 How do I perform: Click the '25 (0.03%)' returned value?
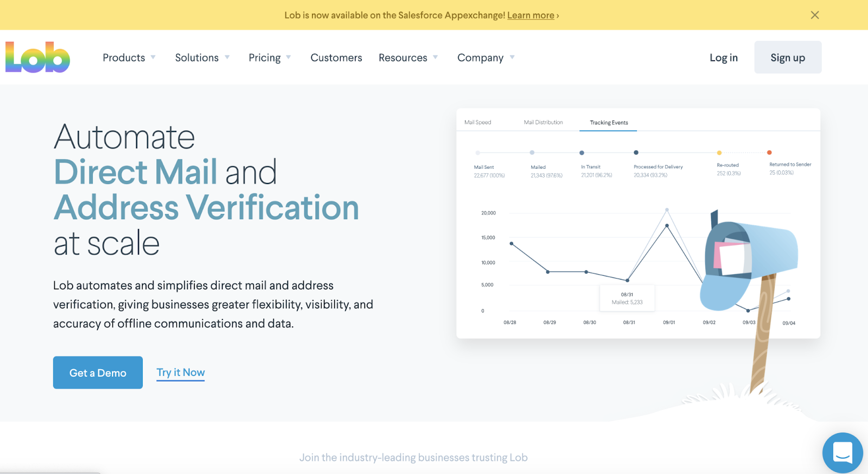[x=781, y=173]
